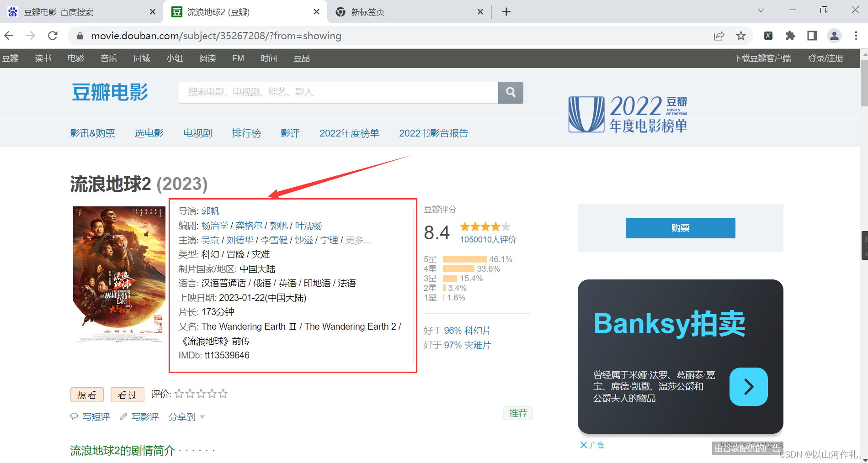Click 96% 科幻片 comparison link
The image size is (868, 463).
pos(467,331)
